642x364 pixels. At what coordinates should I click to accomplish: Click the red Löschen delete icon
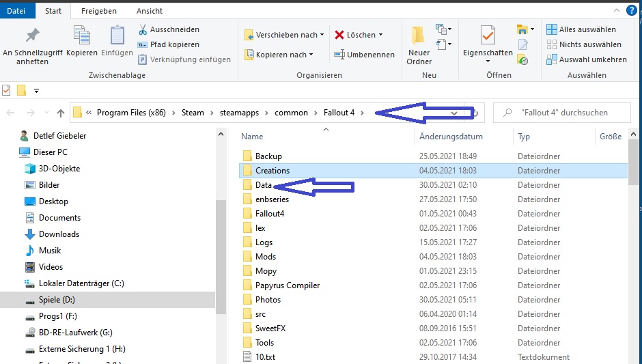click(x=339, y=35)
